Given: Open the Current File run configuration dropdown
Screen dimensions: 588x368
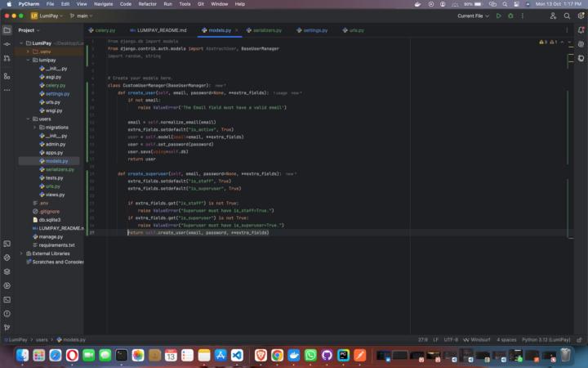Looking at the screenshot, I should coord(473,16).
